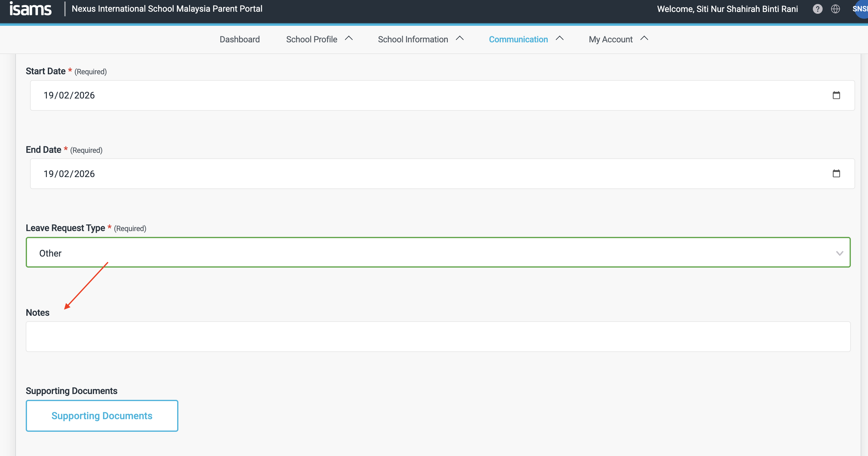Screen dimensions: 868x456
Task: Expand the Communication menu chevron
Action: [559, 39]
